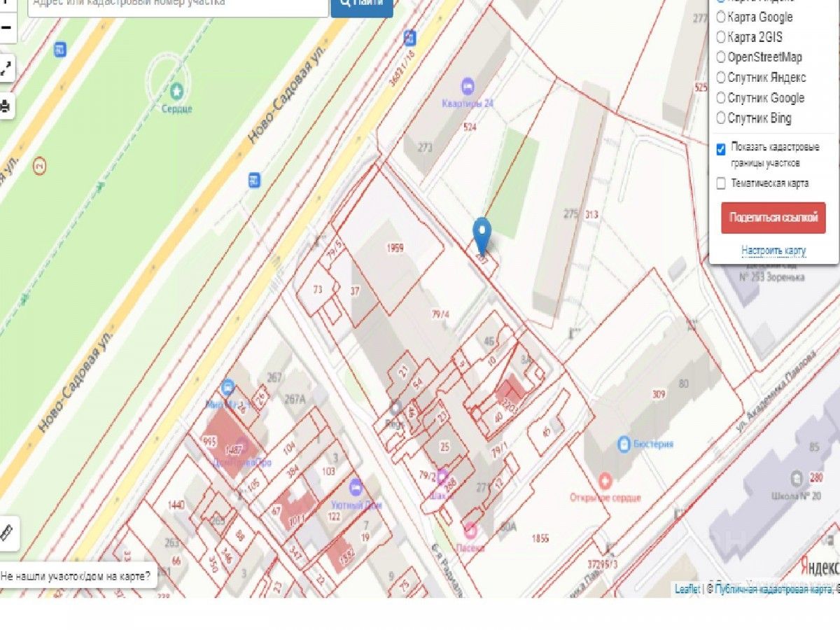Click the Сердце park star icon
Screen dimensions: 840x630
coord(176,90)
